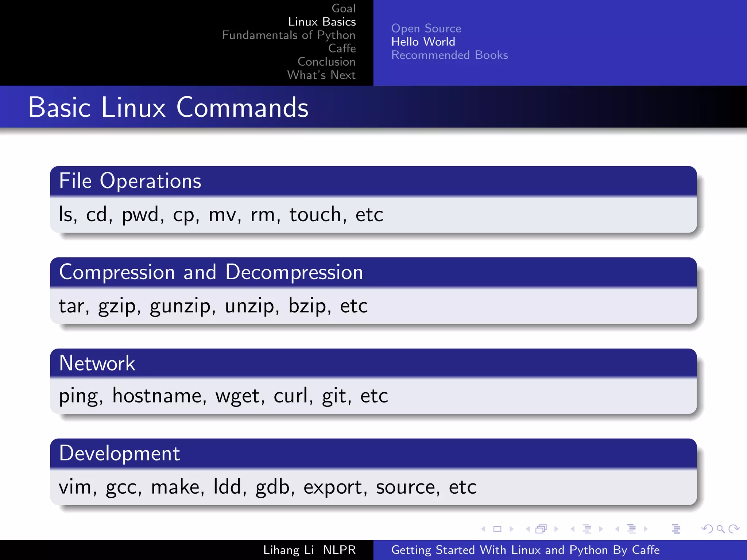Click the previous subsection arrow
The height and width of the screenshot is (560, 747).
click(573, 529)
